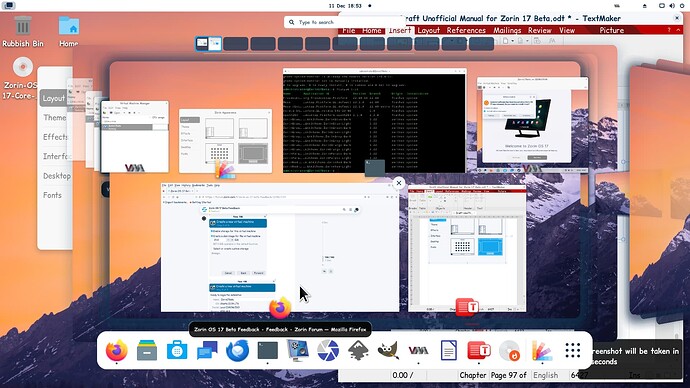Select the Terminal window thumbnail
This screenshot has height=388, width=690.
pos(374,120)
